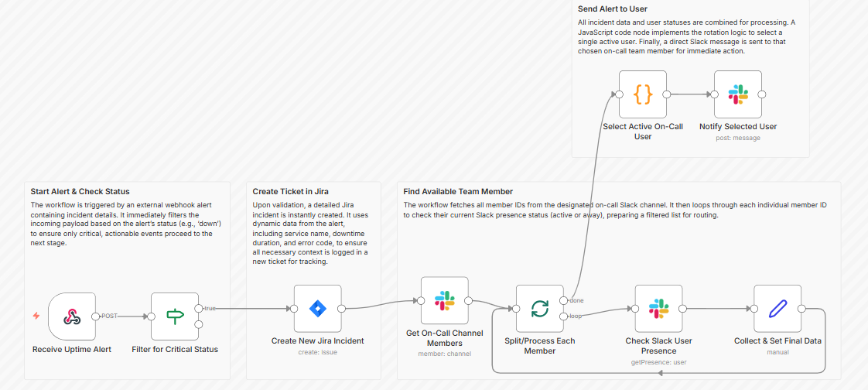The height and width of the screenshot is (390, 868).
Task: Click the 'Send Alert to User' note title
Action: point(613,9)
